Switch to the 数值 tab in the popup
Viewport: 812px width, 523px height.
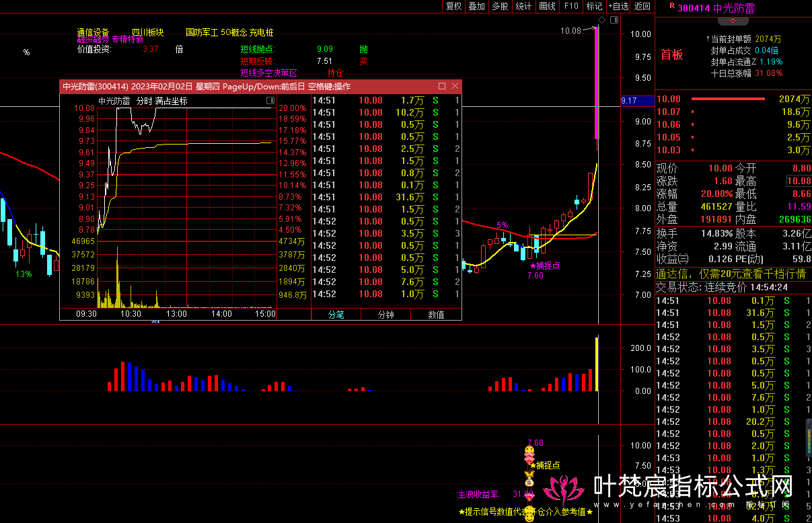436,314
